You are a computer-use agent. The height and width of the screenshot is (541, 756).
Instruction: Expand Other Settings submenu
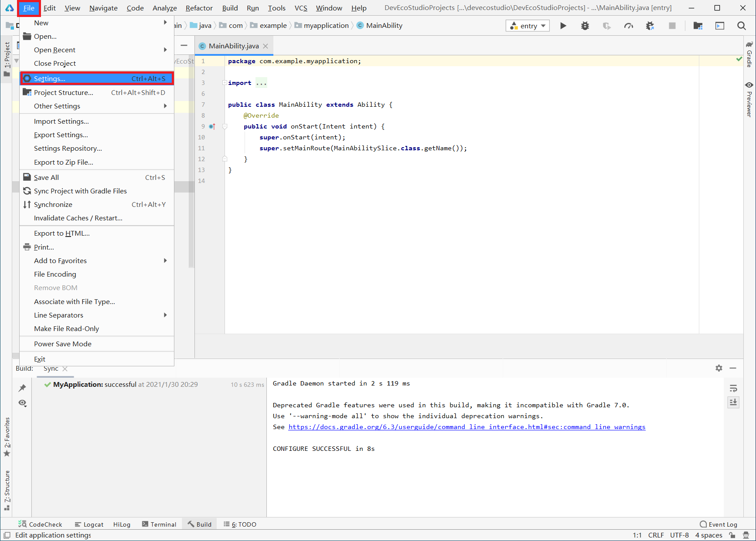[x=97, y=106]
